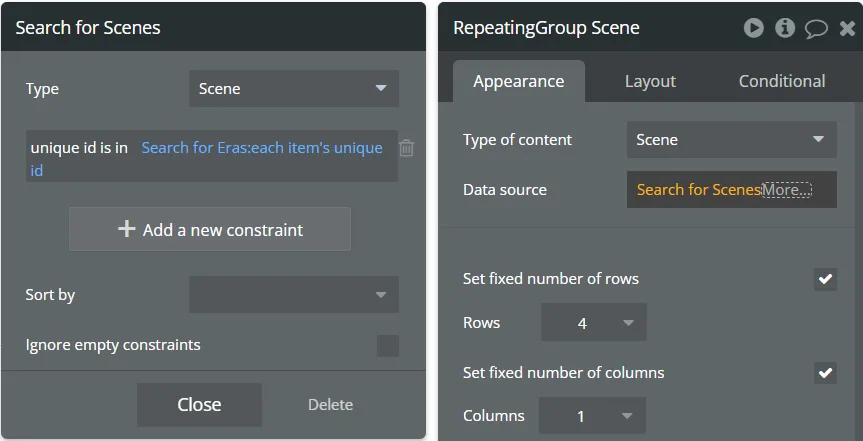Open the Sort by dropdown
Viewport: 863px width, 441px height.
[293, 295]
